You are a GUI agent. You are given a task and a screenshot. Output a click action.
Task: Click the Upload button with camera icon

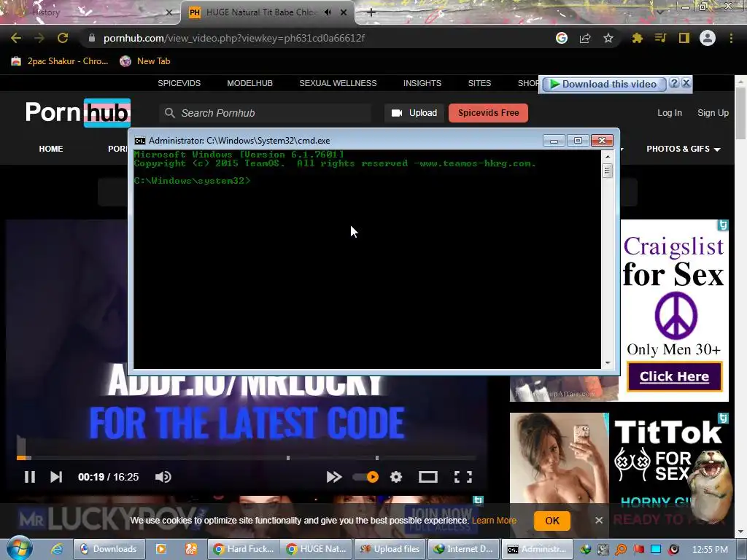(x=414, y=113)
